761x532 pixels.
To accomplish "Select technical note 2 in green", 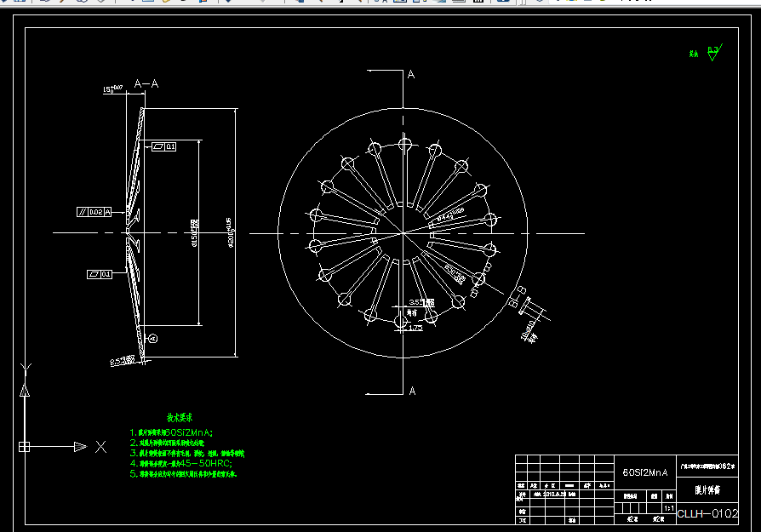I will tap(167, 443).
